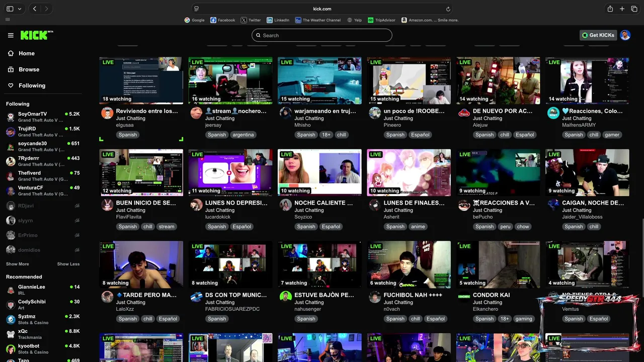Reload the kick.com page
Image resolution: width=644 pixels, height=362 pixels.
[448, 9]
